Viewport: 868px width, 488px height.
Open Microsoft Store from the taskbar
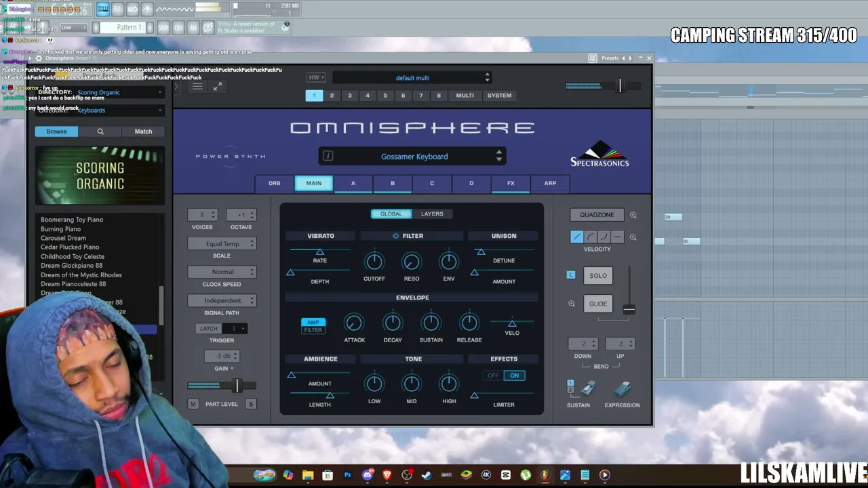click(x=328, y=475)
